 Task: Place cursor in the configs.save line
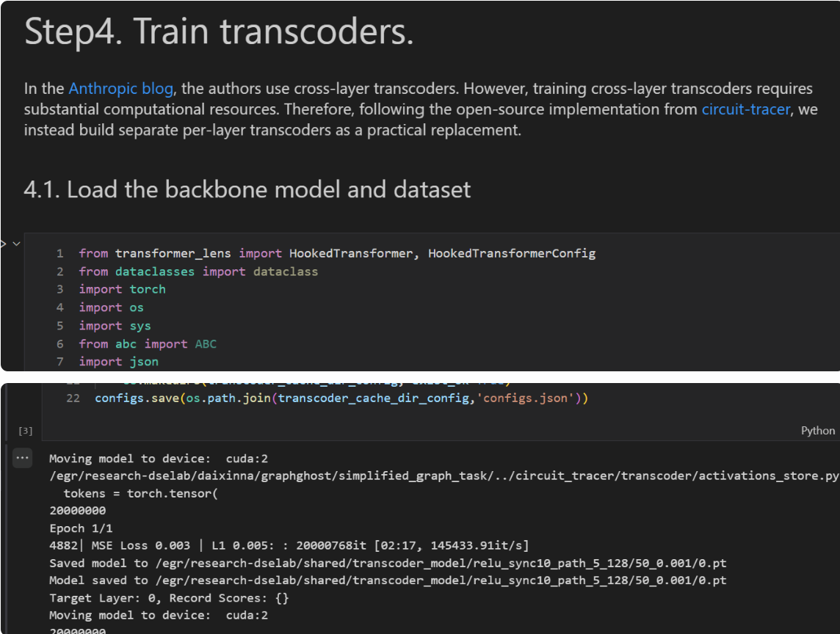[x=341, y=398]
